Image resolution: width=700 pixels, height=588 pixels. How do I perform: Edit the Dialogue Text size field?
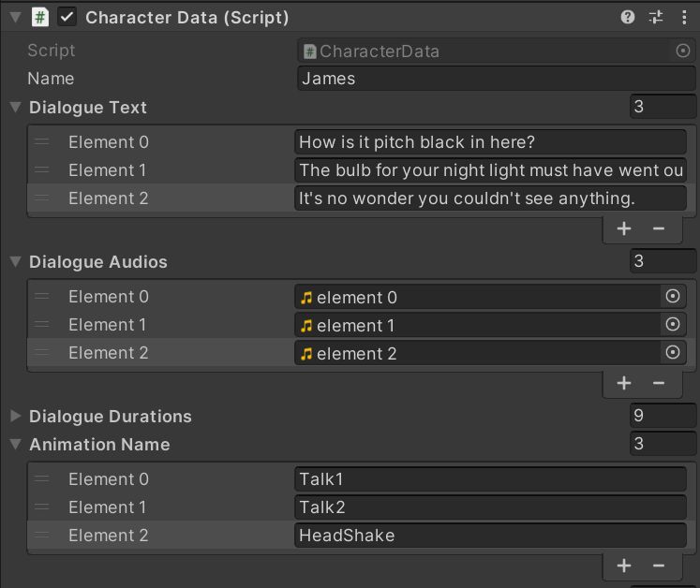(x=663, y=107)
